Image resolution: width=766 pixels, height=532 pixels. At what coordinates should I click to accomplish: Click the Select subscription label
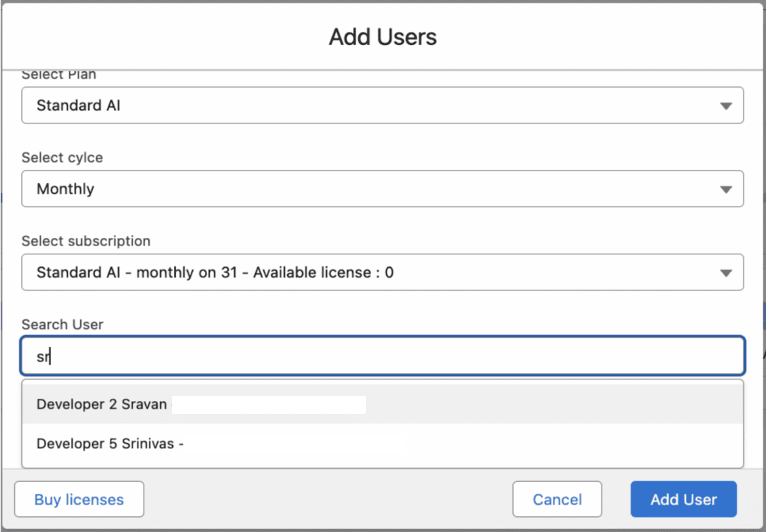86,241
